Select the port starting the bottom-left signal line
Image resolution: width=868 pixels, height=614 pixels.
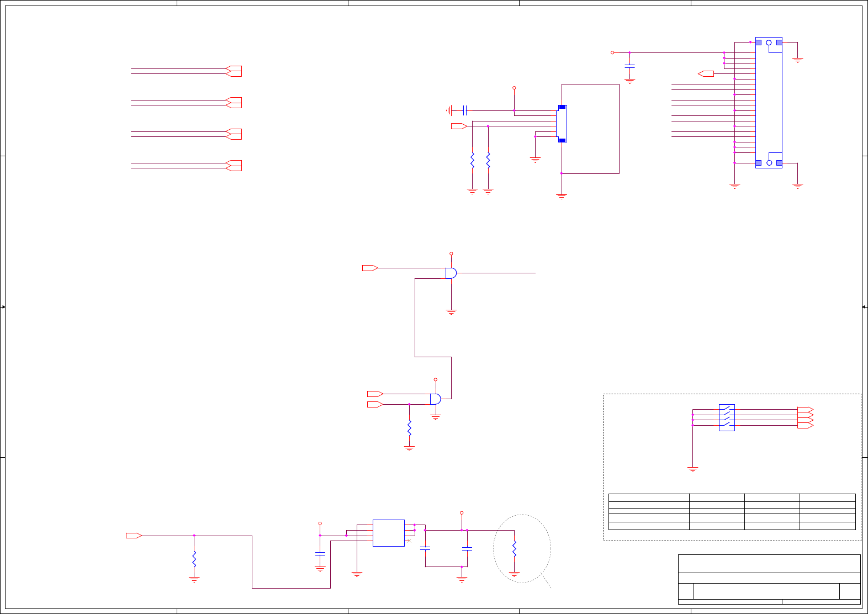pos(134,536)
